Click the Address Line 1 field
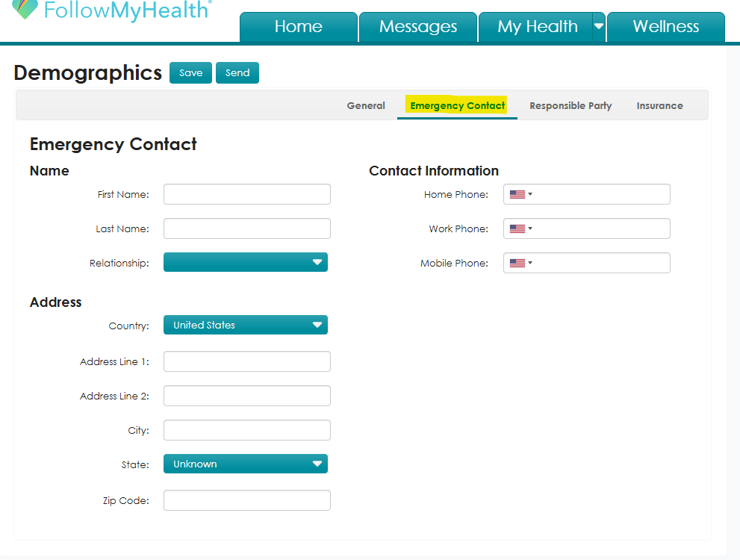The image size is (740, 560). (x=246, y=361)
